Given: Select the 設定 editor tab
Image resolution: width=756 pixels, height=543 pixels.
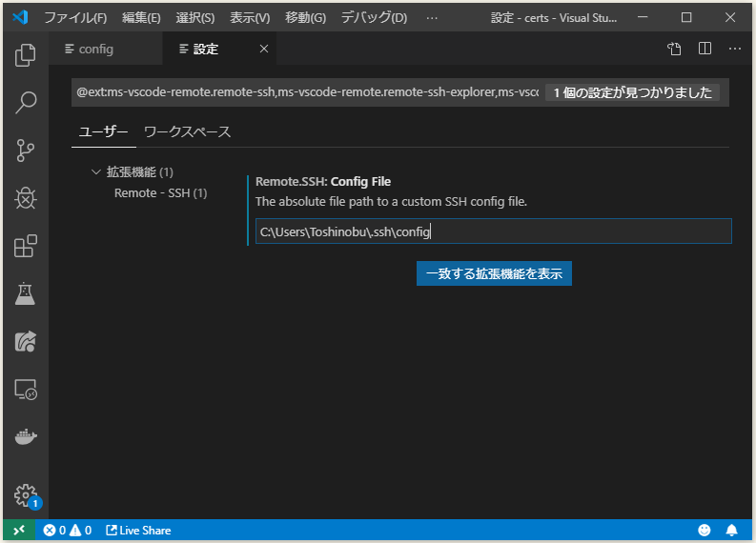Looking at the screenshot, I should (219, 49).
